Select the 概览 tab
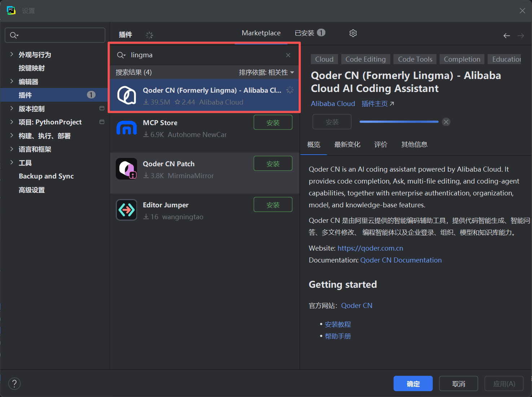The height and width of the screenshot is (397, 532). (314, 145)
